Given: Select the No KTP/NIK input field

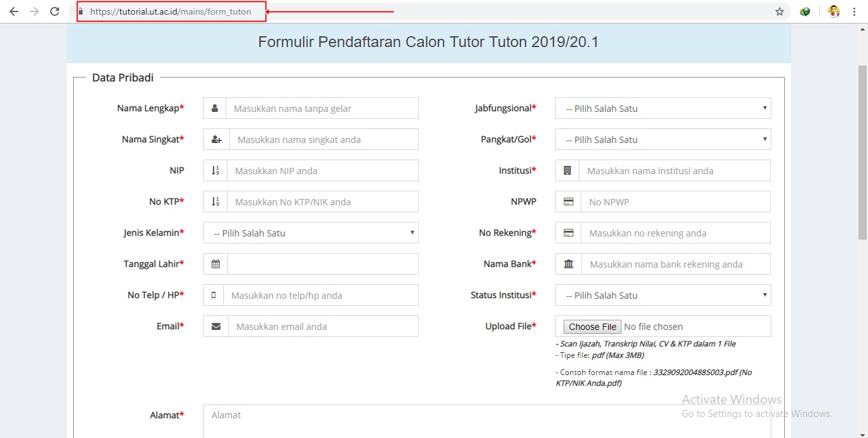Looking at the screenshot, I should 323,202.
